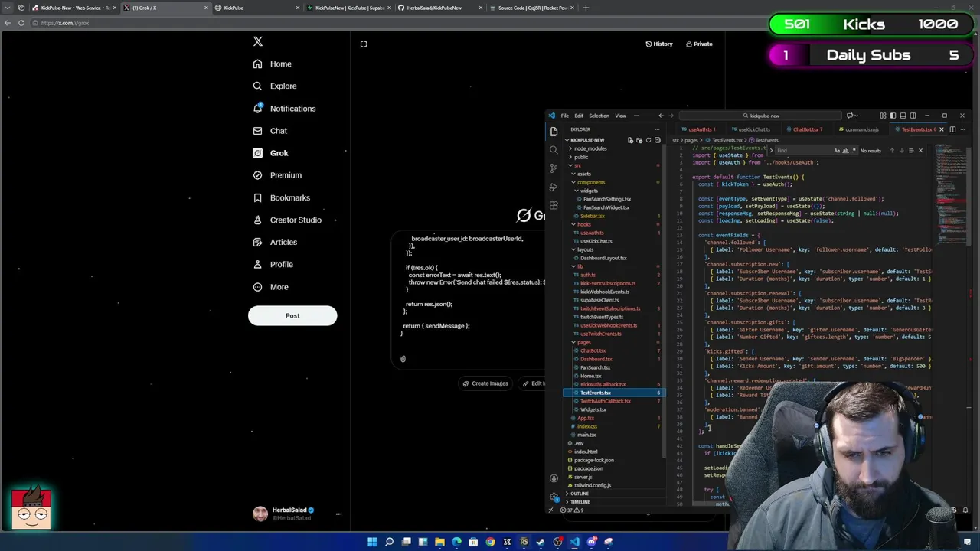The width and height of the screenshot is (980, 551).
Task: Open VS Code Selection menu
Action: point(599,116)
